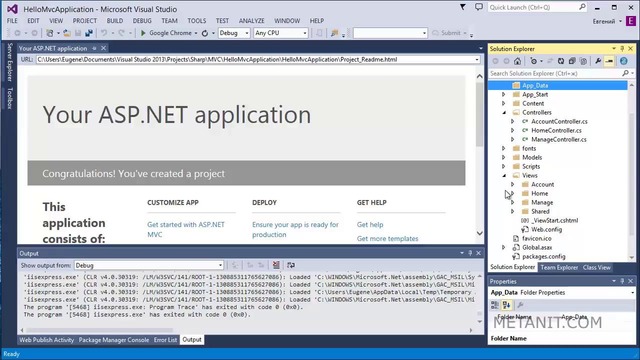The image size is (640, 360).
Task: Click the Undo arrow in the toolbar
Action: pos(104,33)
